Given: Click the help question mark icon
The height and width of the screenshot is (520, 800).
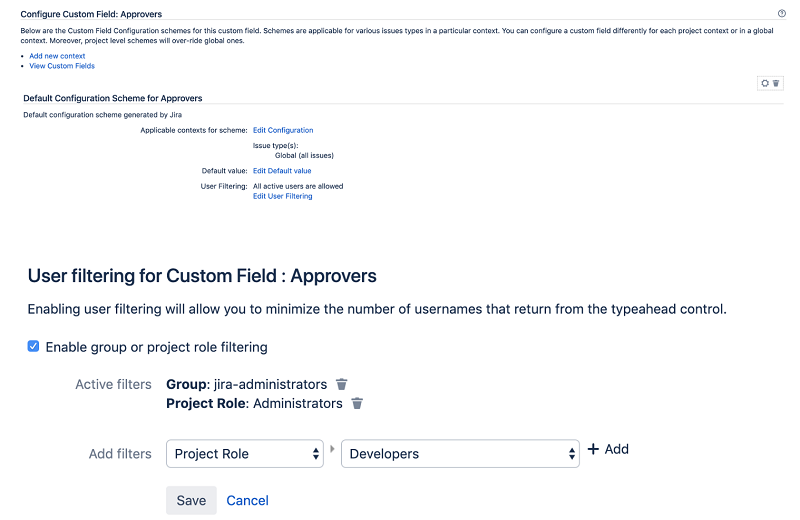Looking at the screenshot, I should tap(781, 14).
